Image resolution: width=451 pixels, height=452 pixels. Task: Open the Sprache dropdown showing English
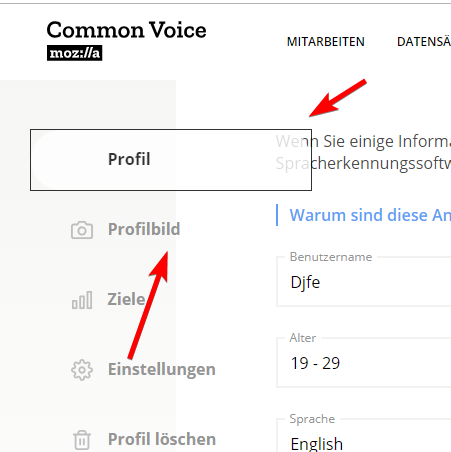coord(364,436)
